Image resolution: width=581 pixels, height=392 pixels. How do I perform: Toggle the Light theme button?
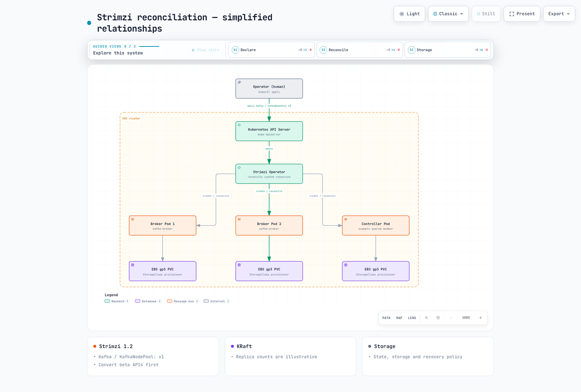(x=409, y=14)
